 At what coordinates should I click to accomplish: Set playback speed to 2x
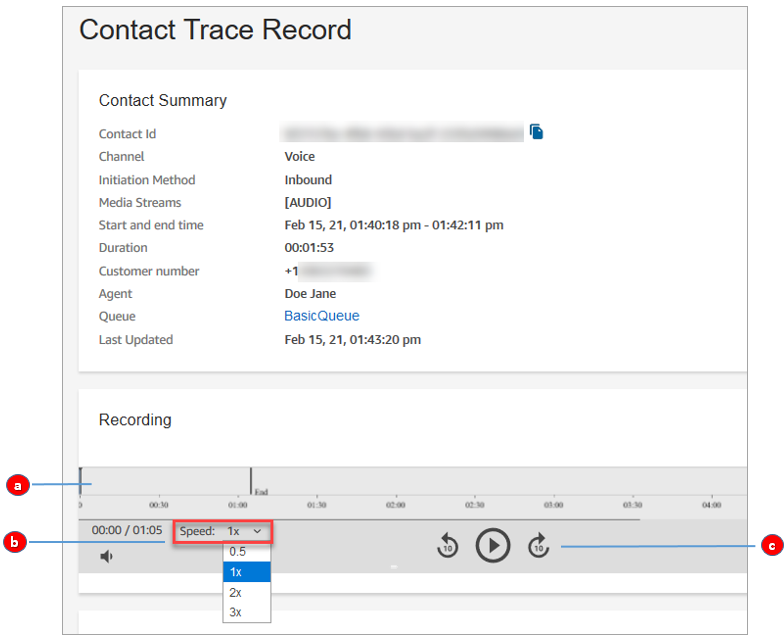237,592
